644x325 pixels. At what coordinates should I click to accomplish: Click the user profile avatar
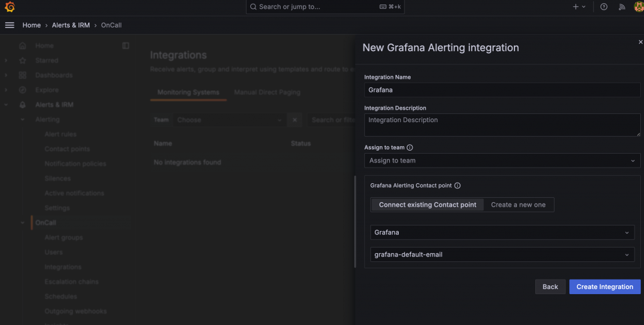click(637, 7)
